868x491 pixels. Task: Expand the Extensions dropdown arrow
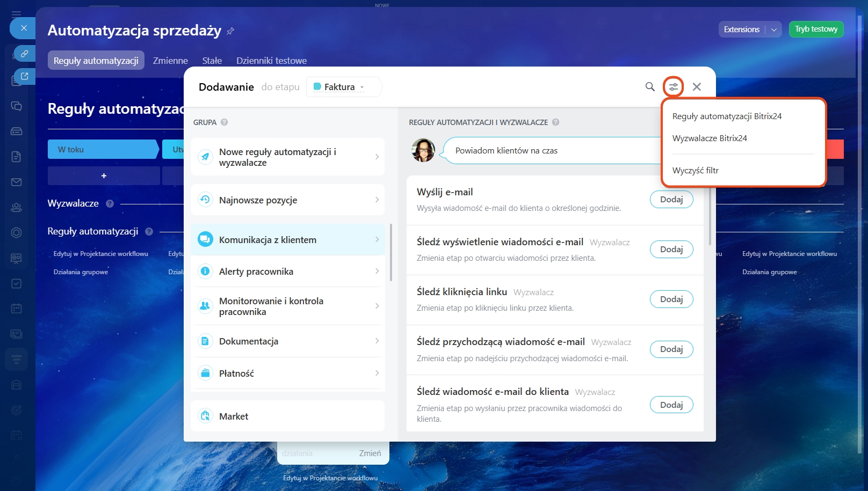click(773, 30)
